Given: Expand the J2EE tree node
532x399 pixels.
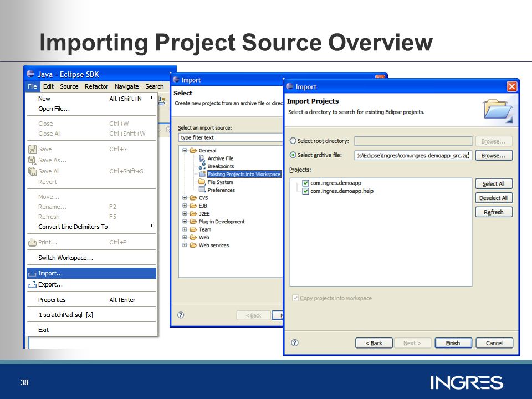Looking at the screenshot, I should (185, 213).
